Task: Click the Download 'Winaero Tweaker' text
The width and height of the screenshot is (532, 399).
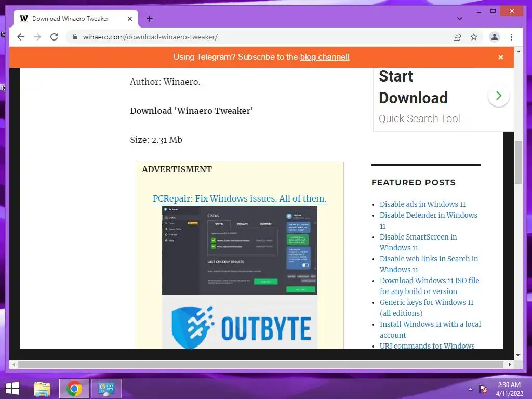Action: (191, 111)
